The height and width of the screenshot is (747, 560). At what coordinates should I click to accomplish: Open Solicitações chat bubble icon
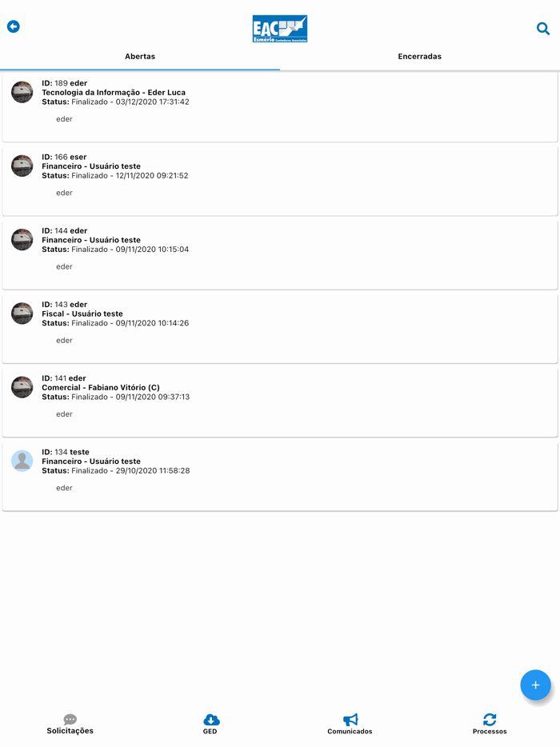[70, 720]
